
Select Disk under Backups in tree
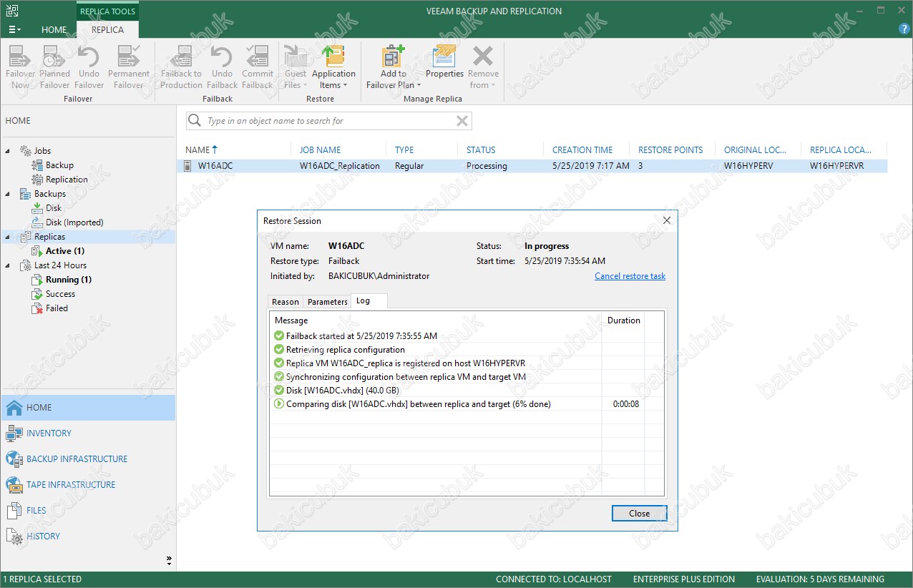pyautogui.click(x=54, y=208)
